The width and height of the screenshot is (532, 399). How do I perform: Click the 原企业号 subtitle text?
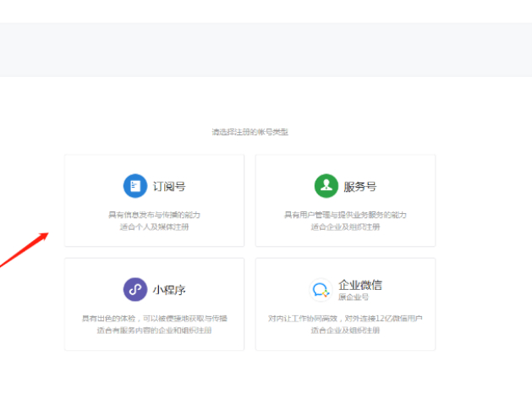pos(354,297)
